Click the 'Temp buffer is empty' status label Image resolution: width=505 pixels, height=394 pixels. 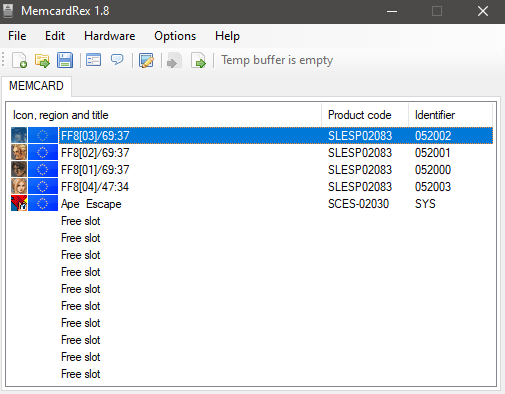pyautogui.click(x=277, y=60)
